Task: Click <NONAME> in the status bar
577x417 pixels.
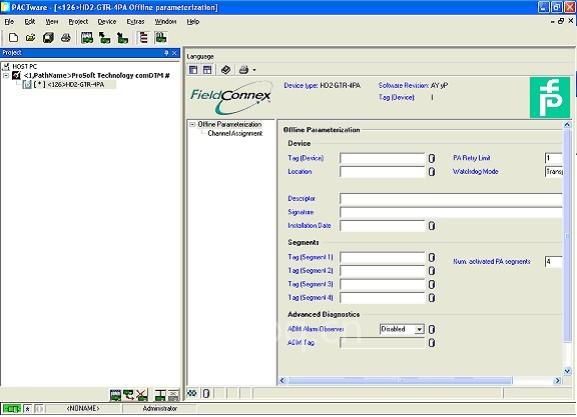Action: [x=83, y=409]
